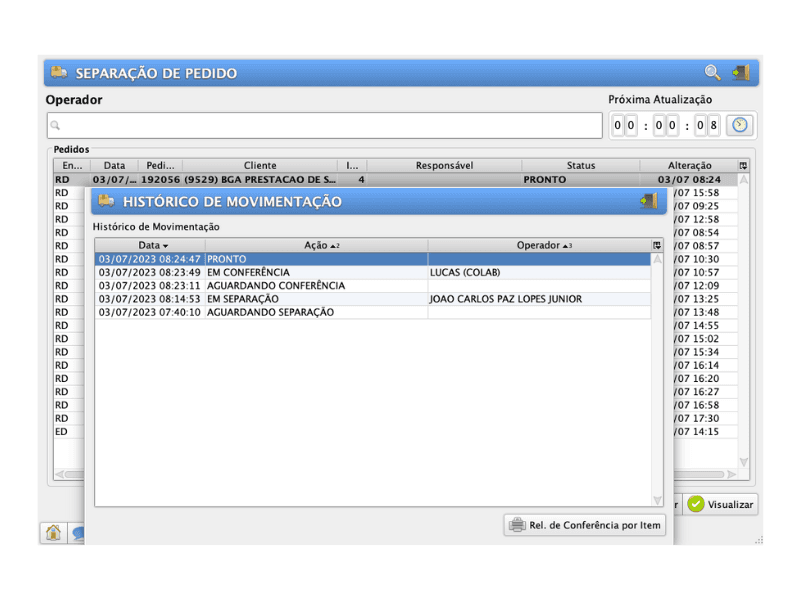Select the EM CONFERÊNCIA row by LUCAS

point(372,272)
